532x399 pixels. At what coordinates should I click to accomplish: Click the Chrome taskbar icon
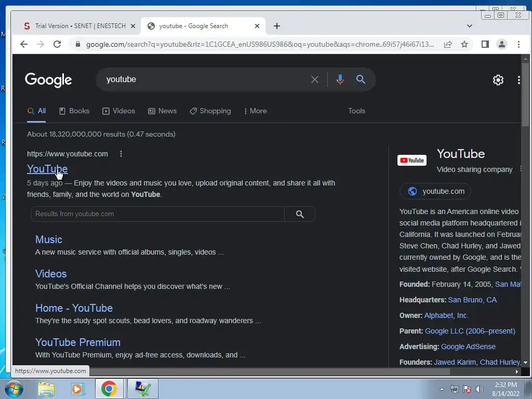tap(109, 389)
